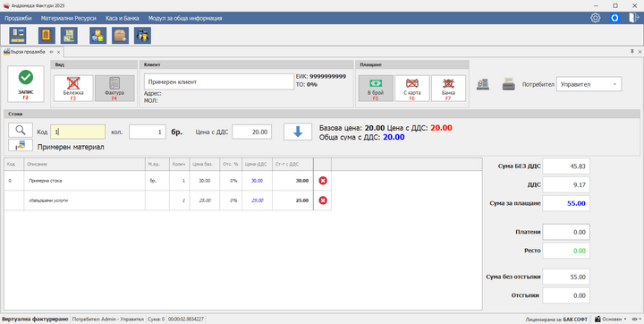Click the blue refresh/sync icon
Screen dimensions: 644x324
click(614, 18)
